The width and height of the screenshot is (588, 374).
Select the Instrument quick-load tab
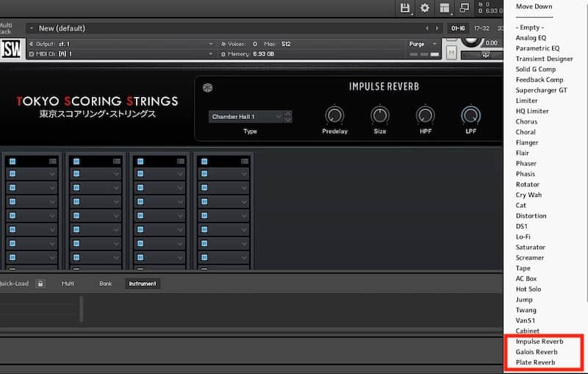pos(143,284)
